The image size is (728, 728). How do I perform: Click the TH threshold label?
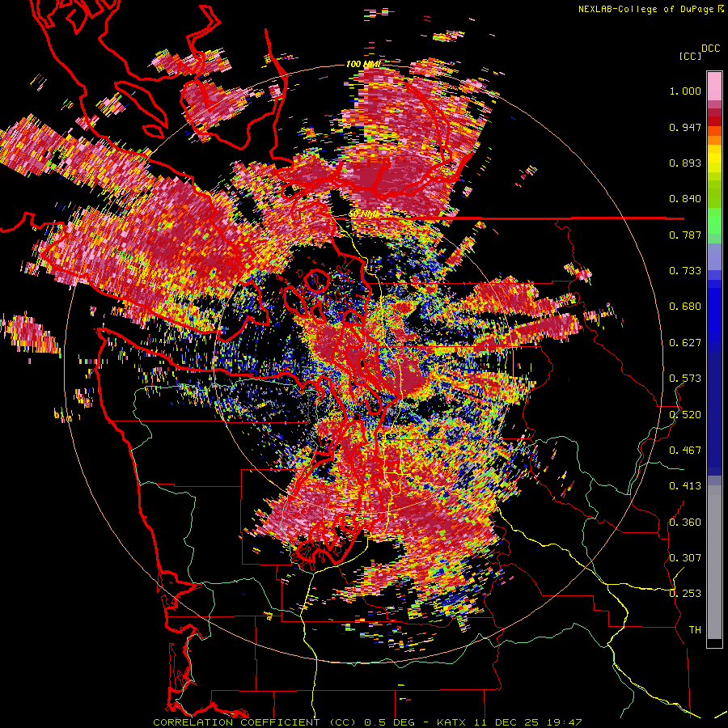tap(695, 630)
